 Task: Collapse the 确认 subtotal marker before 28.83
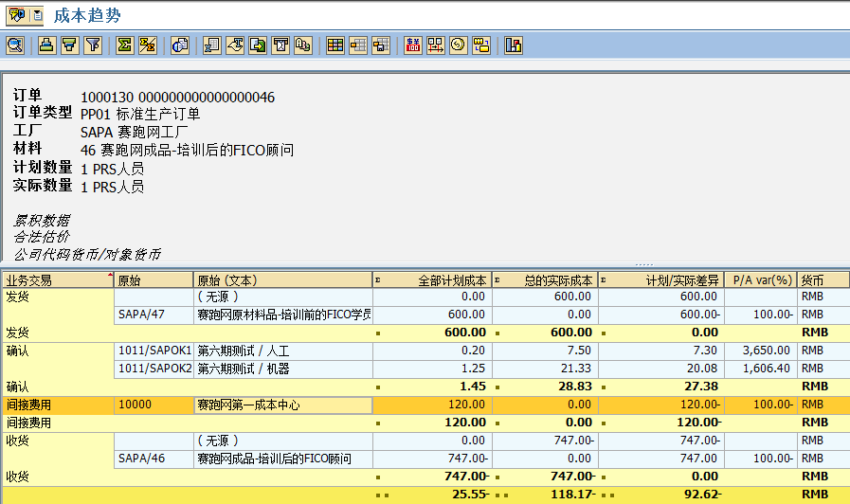pos(497,387)
